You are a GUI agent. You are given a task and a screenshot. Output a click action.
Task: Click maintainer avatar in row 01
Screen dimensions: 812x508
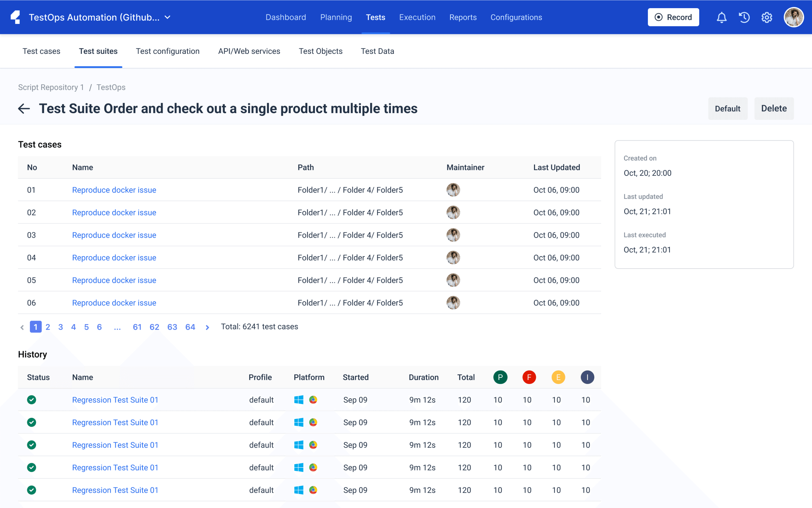click(453, 190)
